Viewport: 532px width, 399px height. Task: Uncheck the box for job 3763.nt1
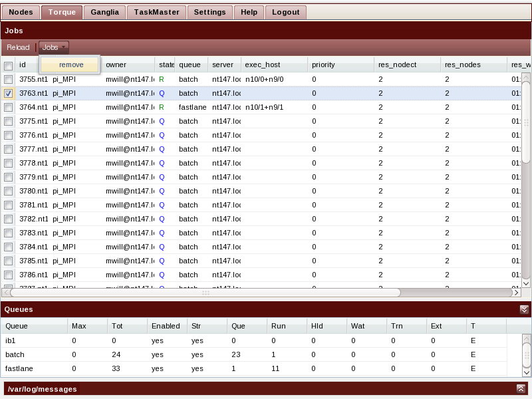point(9,93)
